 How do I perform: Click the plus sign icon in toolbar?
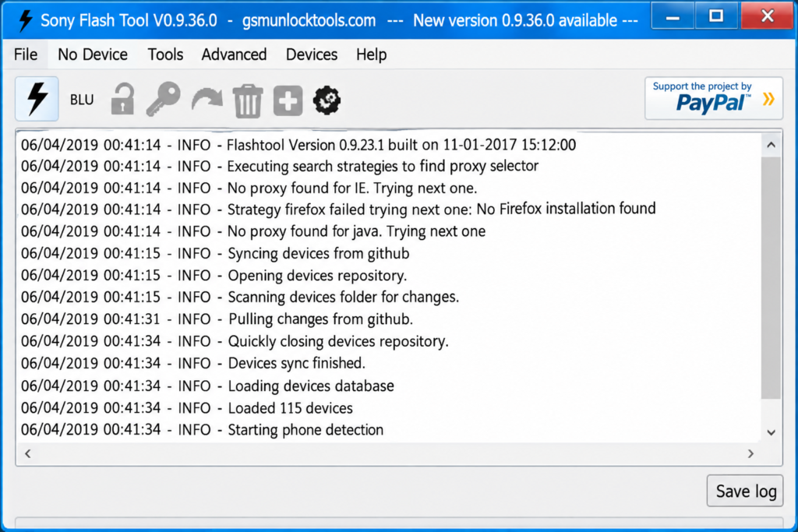tap(288, 100)
